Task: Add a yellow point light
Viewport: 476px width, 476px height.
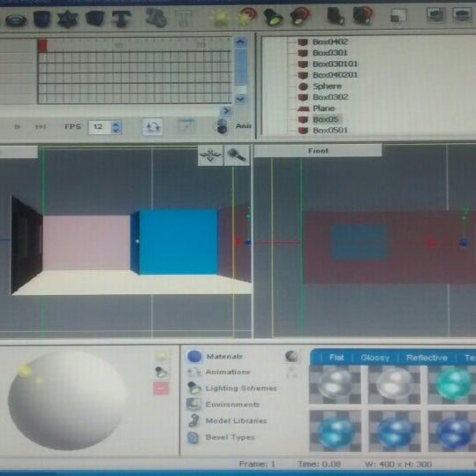Action: [x=220, y=18]
